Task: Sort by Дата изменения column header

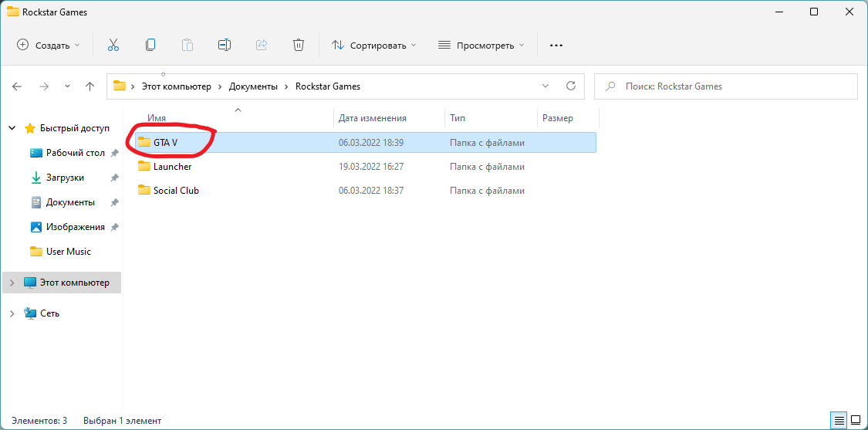Action: 373,118
